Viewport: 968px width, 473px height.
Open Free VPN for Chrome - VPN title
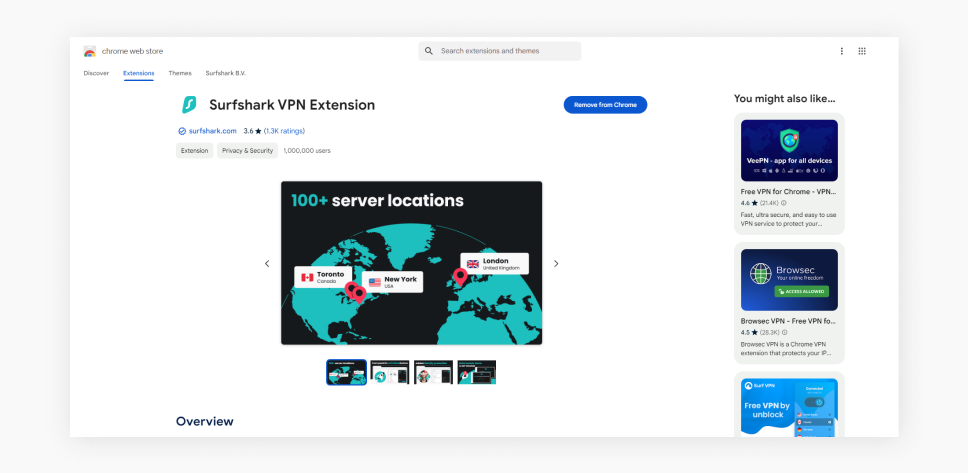click(x=789, y=191)
